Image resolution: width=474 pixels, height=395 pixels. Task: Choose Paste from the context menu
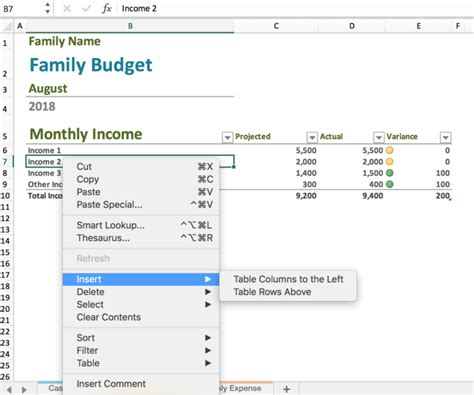click(x=141, y=192)
